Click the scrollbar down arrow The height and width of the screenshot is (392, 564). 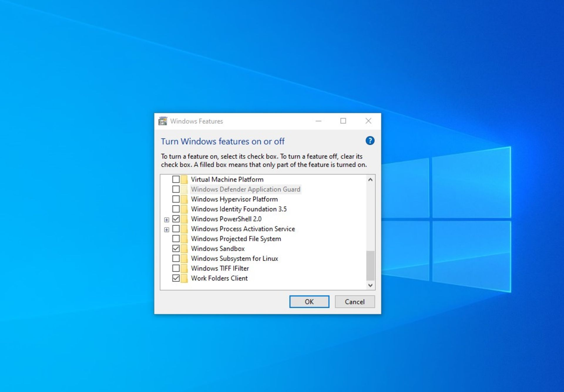[x=370, y=285]
